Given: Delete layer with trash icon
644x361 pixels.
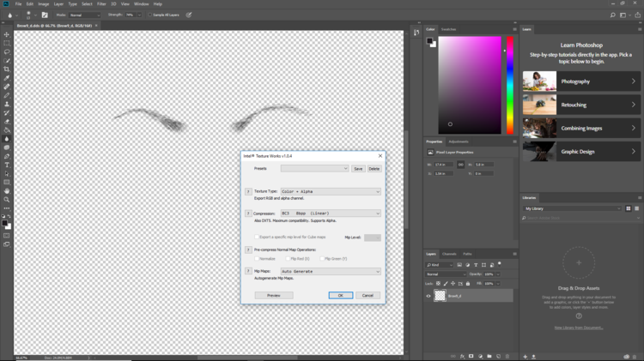Looking at the screenshot, I should tap(507, 357).
